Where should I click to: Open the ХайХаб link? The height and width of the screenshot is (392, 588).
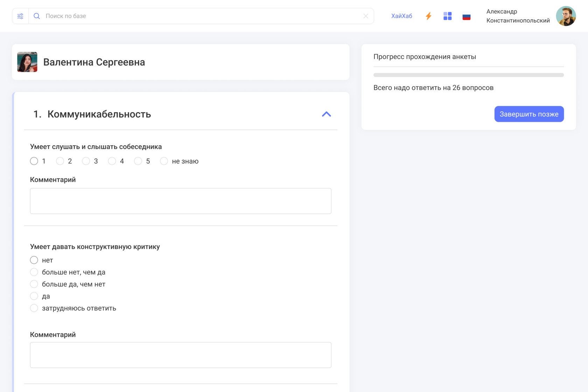pos(401,16)
